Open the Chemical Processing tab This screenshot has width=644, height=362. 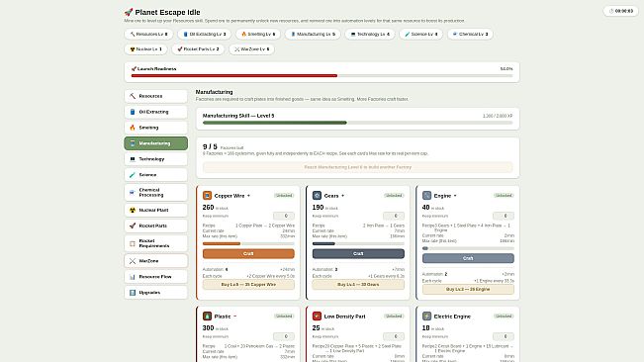coord(155,193)
